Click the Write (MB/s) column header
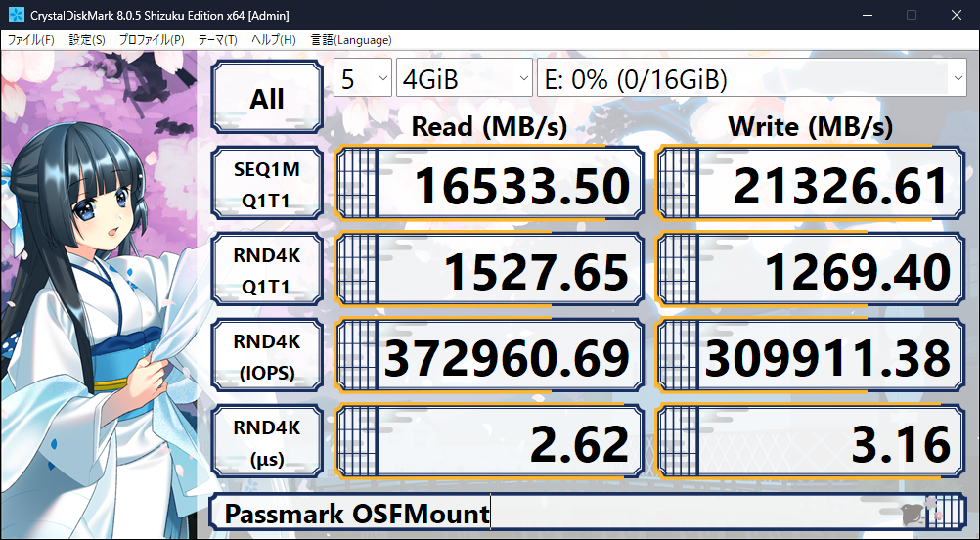The width and height of the screenshot is (980, 540). pos(810,127)
